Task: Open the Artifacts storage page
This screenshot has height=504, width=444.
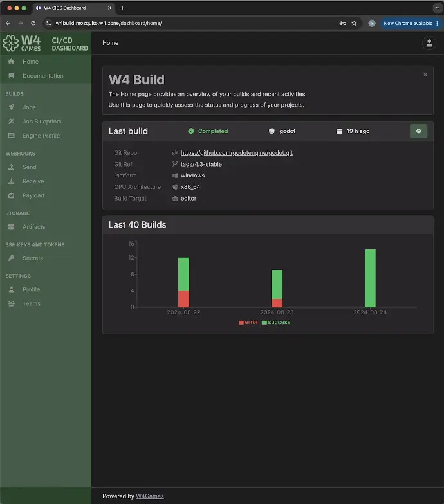Action: click(x=33, y=226)
